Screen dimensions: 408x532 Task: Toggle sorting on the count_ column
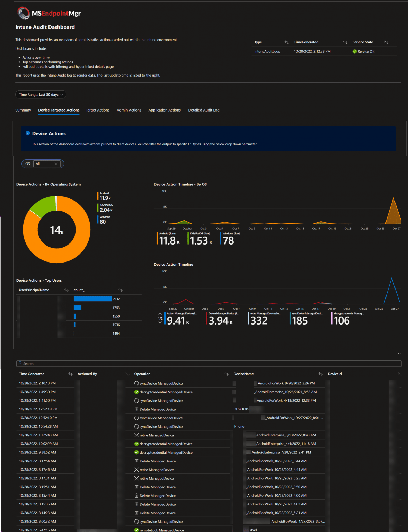click(x=120, y=290)
